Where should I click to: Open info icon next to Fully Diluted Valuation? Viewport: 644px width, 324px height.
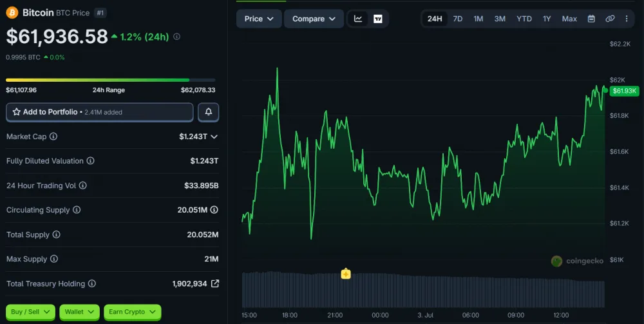[90, 161]
